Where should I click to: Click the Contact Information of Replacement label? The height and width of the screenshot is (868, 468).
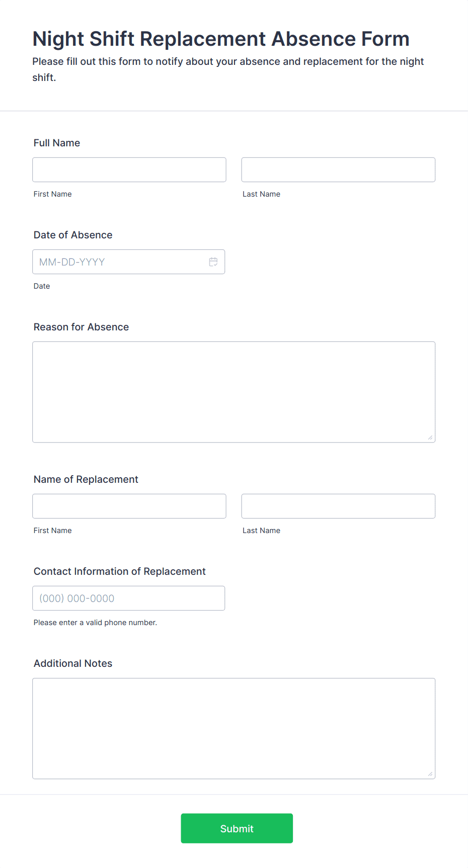point(120,571)
